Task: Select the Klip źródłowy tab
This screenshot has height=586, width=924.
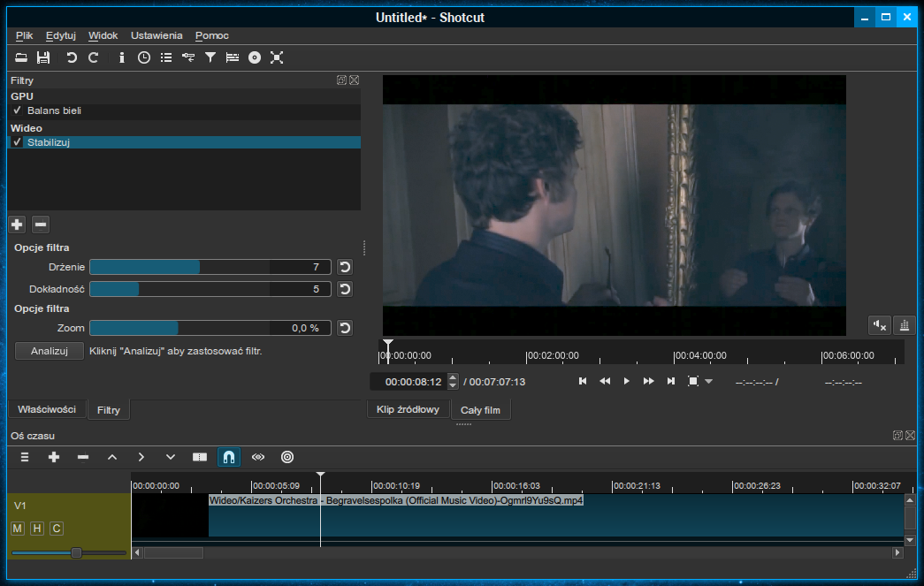Action: click(408, 409)
